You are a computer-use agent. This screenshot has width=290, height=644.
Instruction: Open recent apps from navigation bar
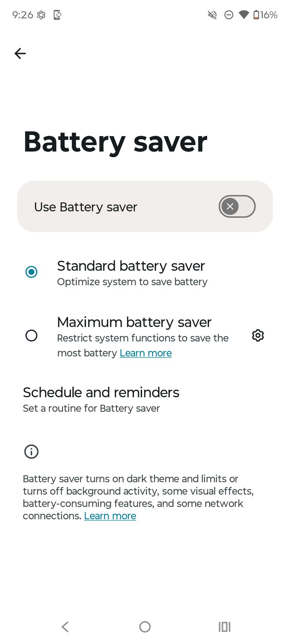[224, 627]
